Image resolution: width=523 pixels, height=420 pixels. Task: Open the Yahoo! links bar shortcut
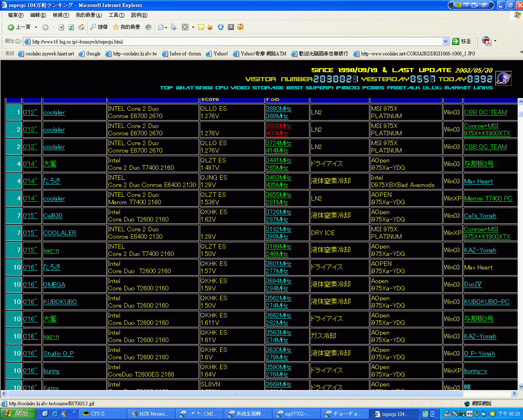[x=217, y=54]
